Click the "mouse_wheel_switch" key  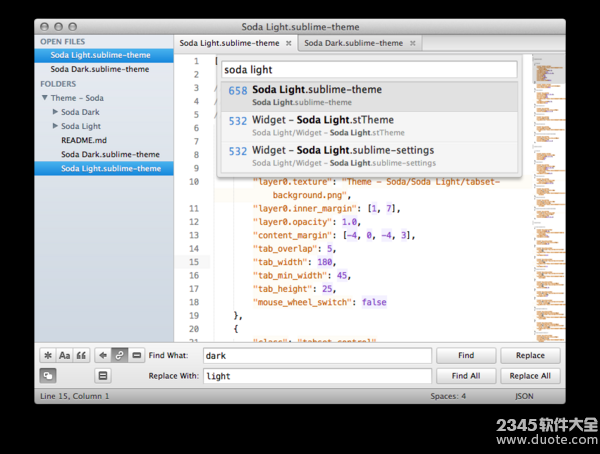[302, 302]
